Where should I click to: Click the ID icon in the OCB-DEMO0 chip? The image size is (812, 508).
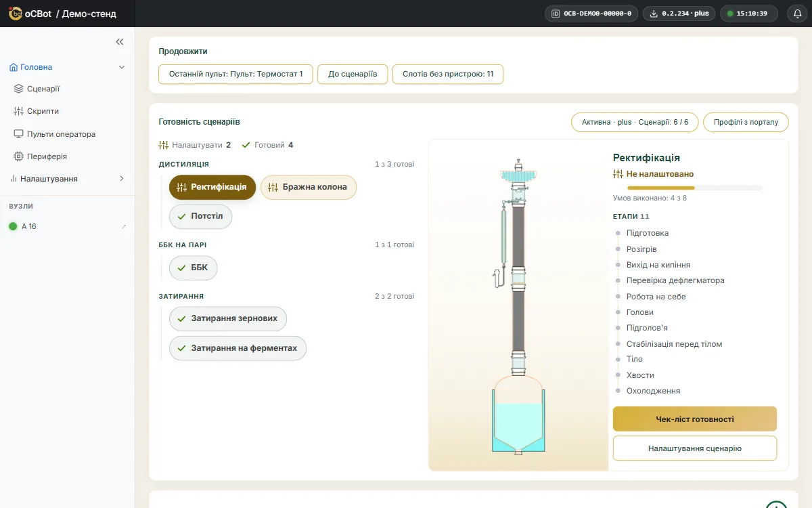coord(556,14)
